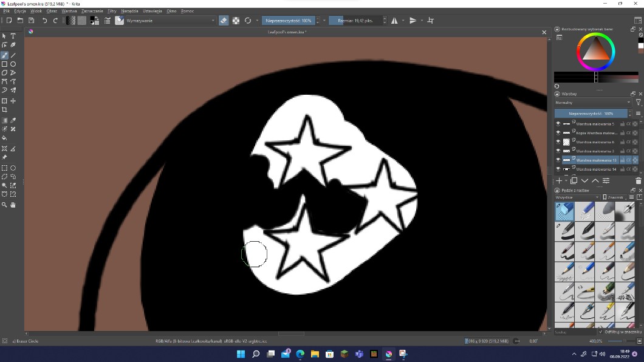Expand the Normalny layer blend mode dropdown
This screenshot has width=644, height=362.
[592, 103]
